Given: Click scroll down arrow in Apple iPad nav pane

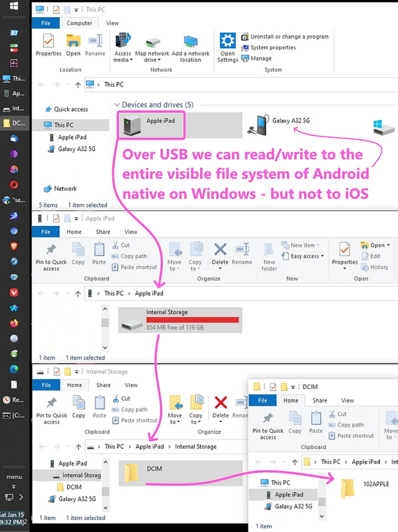Looking at the screenshot, I should (105, 347).
